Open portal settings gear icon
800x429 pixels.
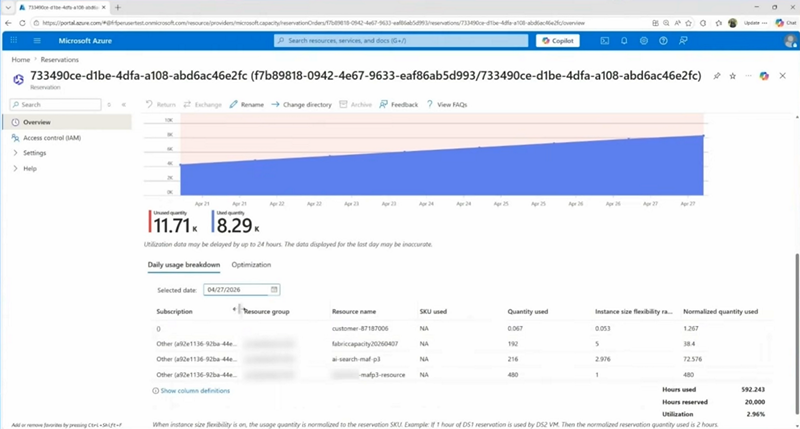pyautogui.click(x=644, y=41)
